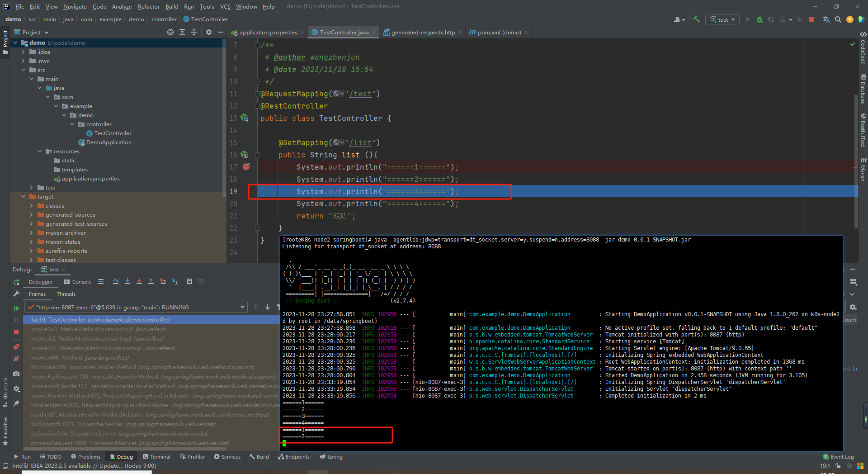868x474 pixels.
Task: Click Expand All icon in Project panel
Action: 182,32
